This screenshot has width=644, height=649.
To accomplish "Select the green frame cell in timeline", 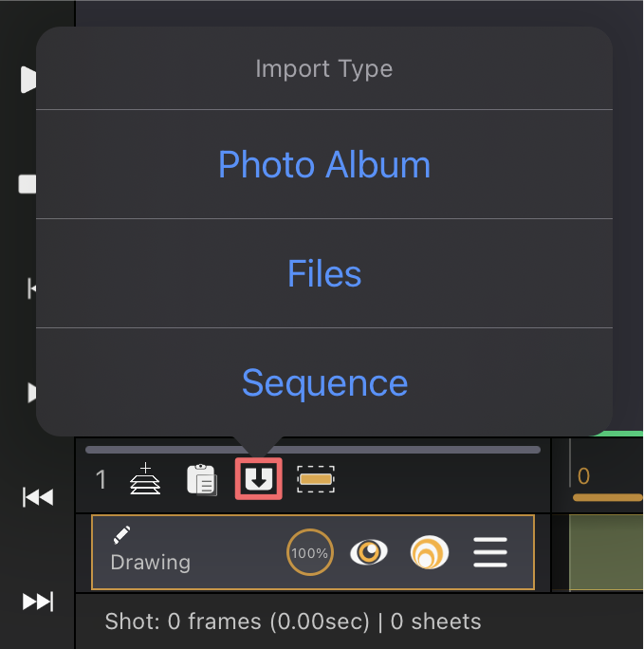I will 606,552.
